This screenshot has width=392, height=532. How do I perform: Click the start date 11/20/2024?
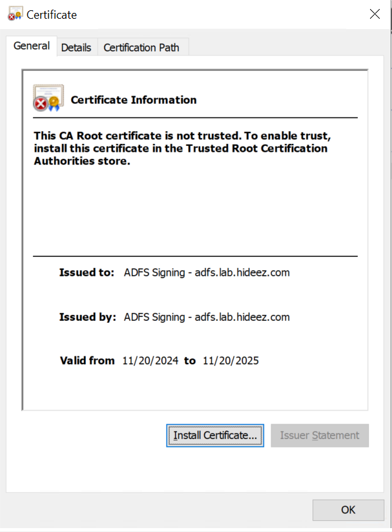(150, 361)
